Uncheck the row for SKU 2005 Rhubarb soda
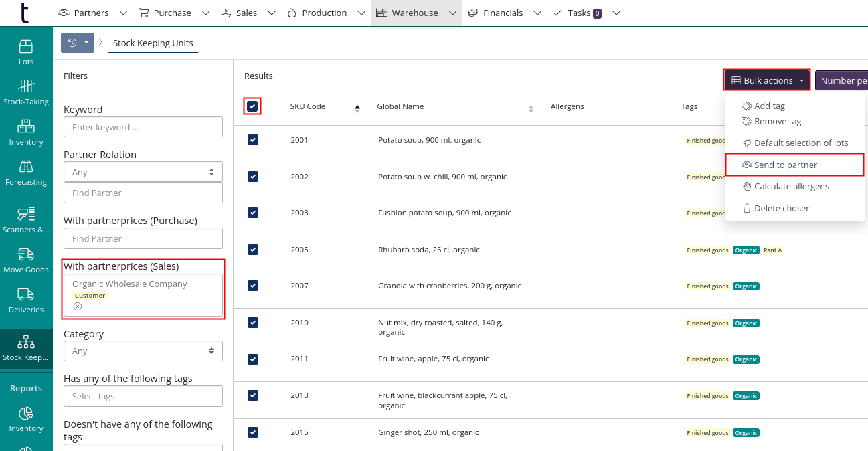The height and width of the screenshot is (451, 868). point(253,249)
